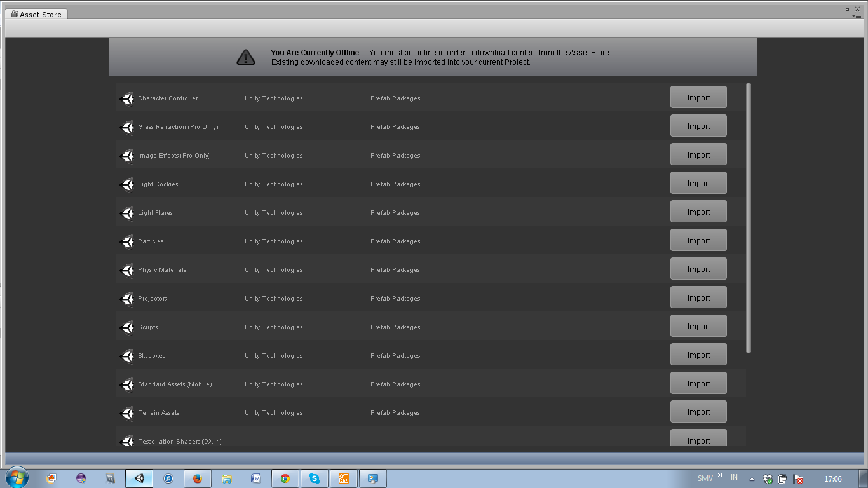This screenshot has width=868, height=488.
Task: Click the power plug tray icon
Action: coord(783,479)
